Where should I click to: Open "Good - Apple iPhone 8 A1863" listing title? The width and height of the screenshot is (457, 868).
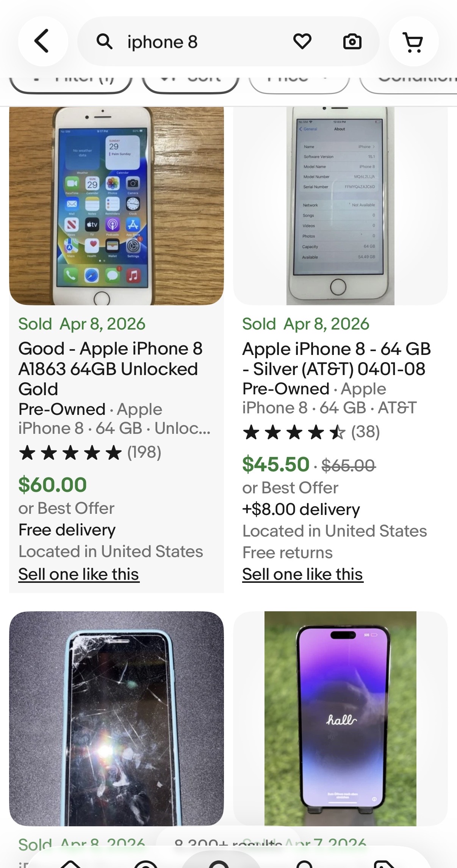110,369
